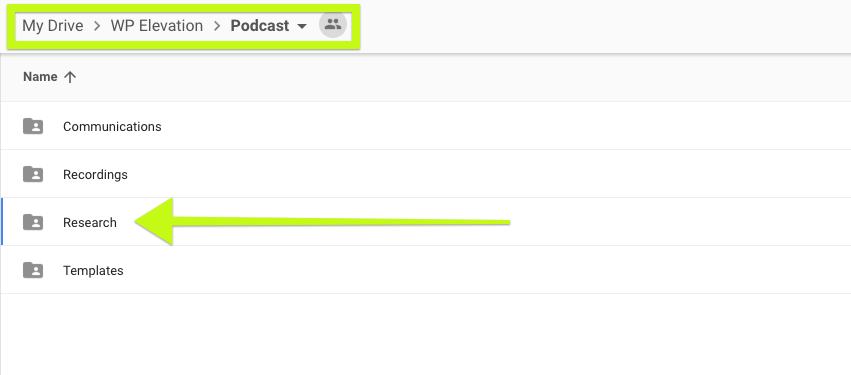Go to My Drive in breadcrumb
The width and height of the screenshot is (851, 375).
click(x=53, y=26)
